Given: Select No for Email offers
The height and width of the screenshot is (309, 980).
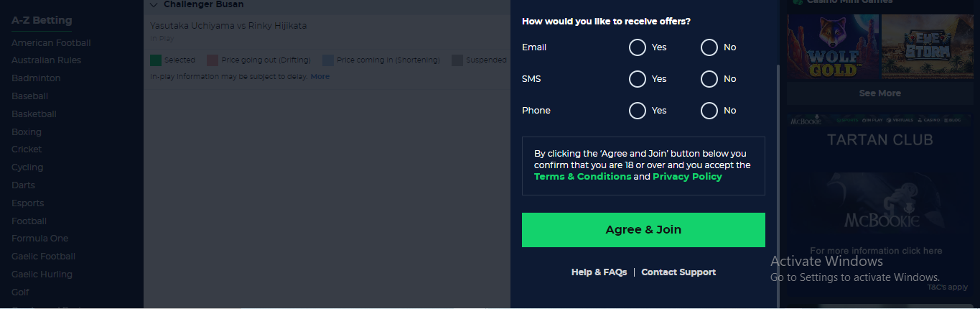Looking at the screenshot, I should click(x=709, y=47).
